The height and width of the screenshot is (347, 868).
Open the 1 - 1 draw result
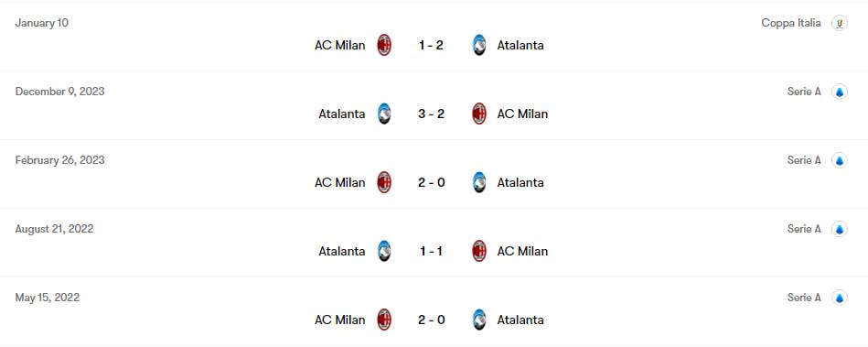coord(431,252)
